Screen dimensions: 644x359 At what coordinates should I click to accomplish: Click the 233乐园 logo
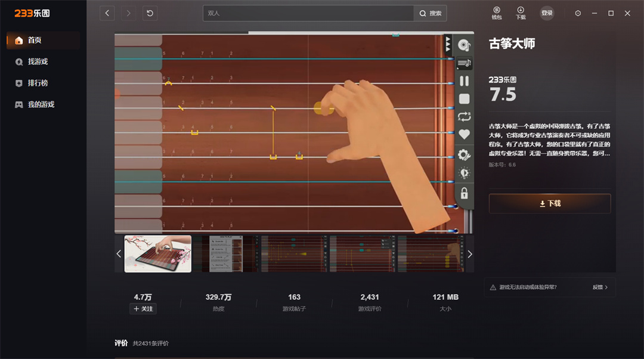pos(32,13)
